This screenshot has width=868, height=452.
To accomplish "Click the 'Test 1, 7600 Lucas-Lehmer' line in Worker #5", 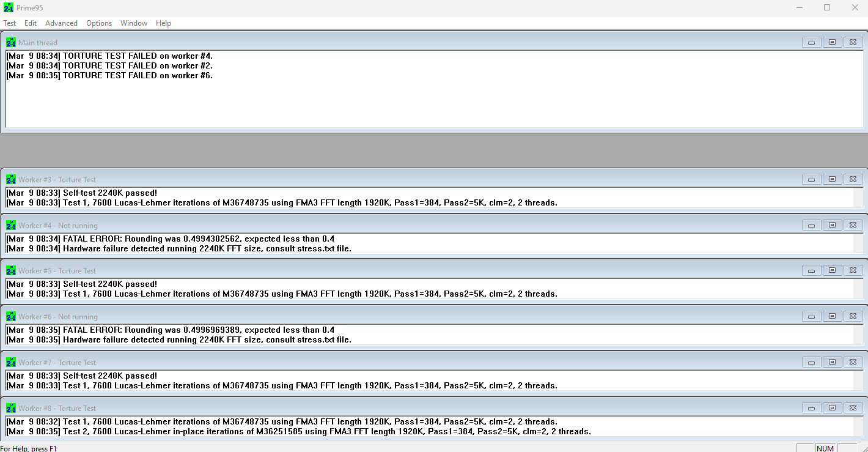I will pos(282,294).
